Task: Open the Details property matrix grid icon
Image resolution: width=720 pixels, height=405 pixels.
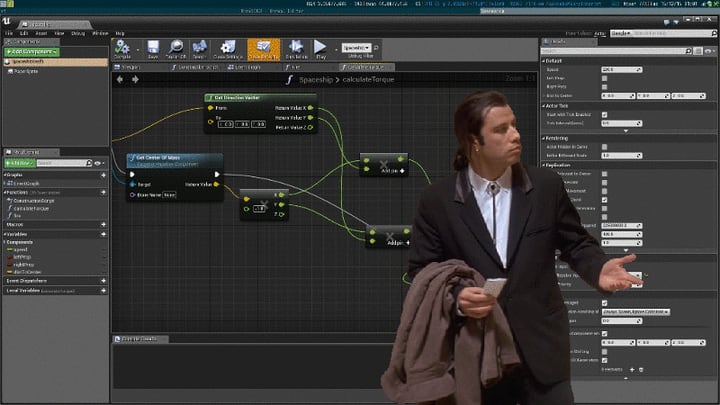Action: point(698,51)
